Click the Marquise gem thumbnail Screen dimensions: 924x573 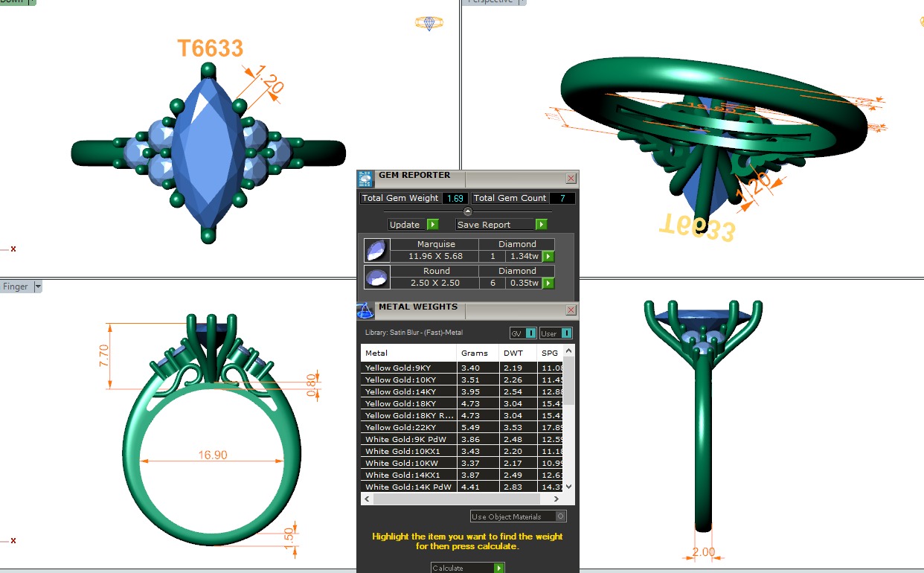pyautogui.click(x=376, y=250)
